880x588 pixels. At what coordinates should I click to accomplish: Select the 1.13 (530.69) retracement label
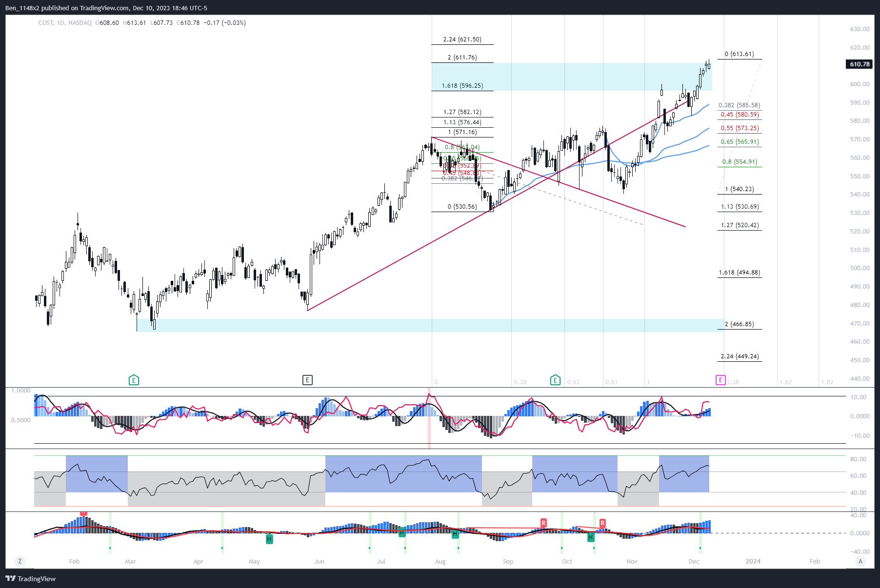coord(740,207)
